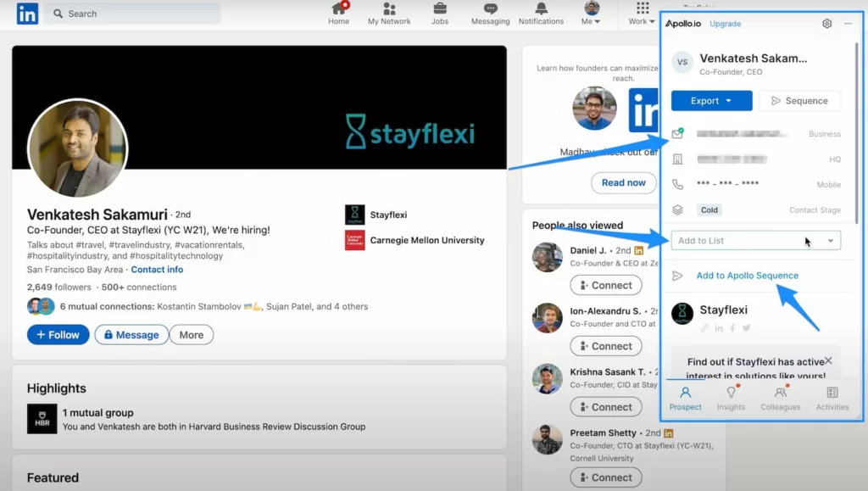Screen dimensions: 868x491
Task: Connect with Preetam Shetty
Action: click(606, 477)
